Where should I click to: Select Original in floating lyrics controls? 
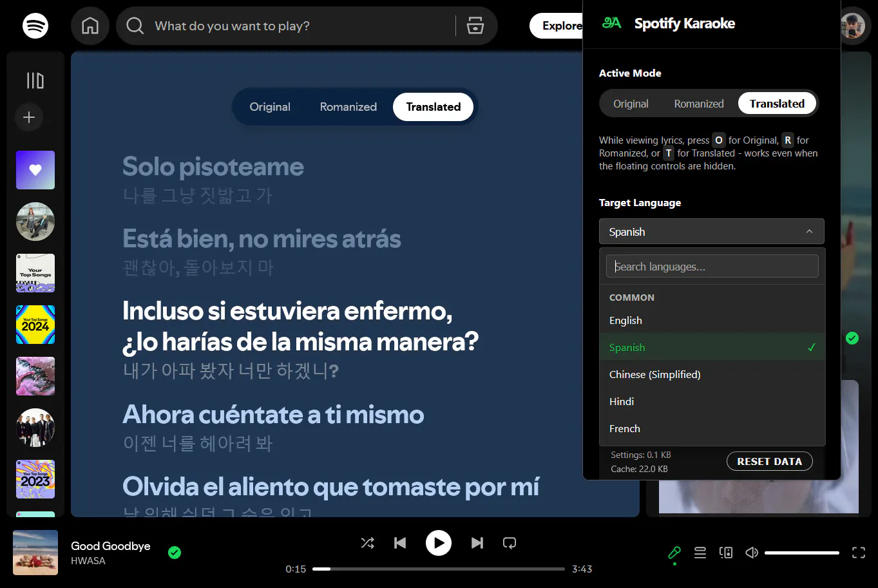click(x=270, y=107)
